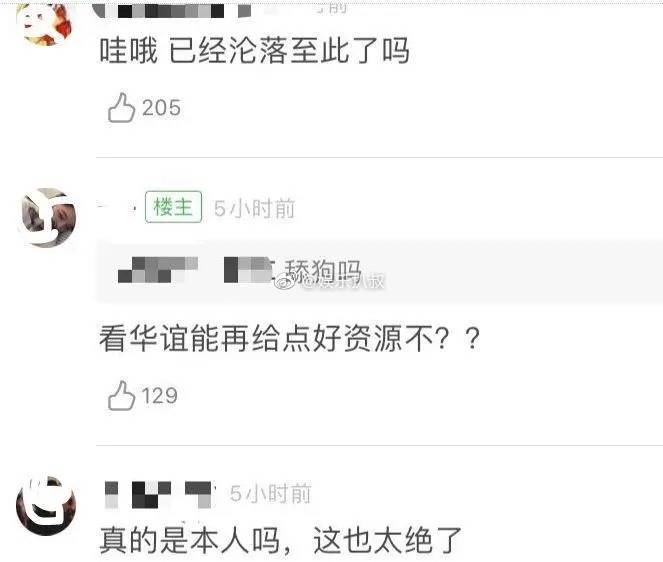Select the comment 看华谊能再给点好资源不
The width and height of the screenshot is (663, 562).
coord(290,338)
